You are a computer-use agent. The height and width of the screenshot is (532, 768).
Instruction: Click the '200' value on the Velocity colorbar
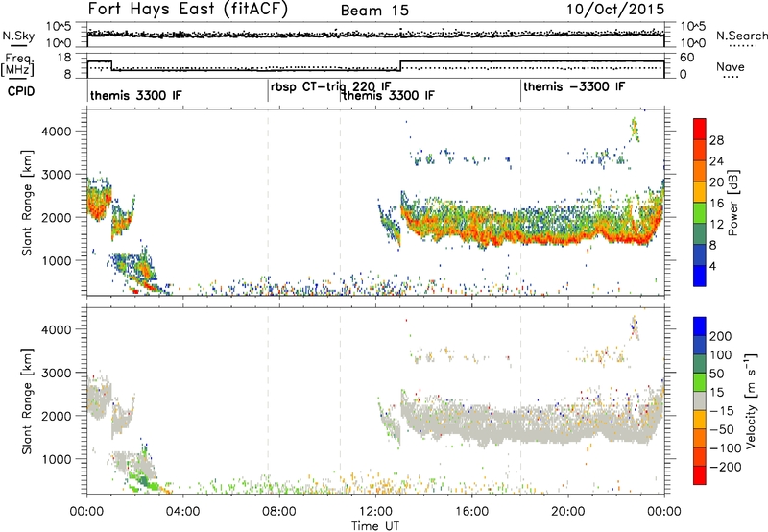(721, 336)
